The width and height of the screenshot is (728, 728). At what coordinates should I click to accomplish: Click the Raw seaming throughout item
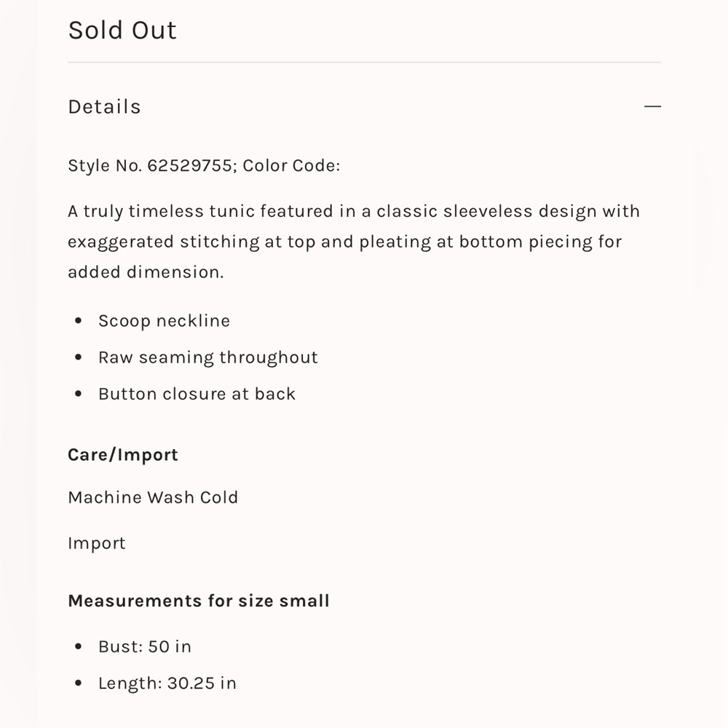[x=208, y=357]
